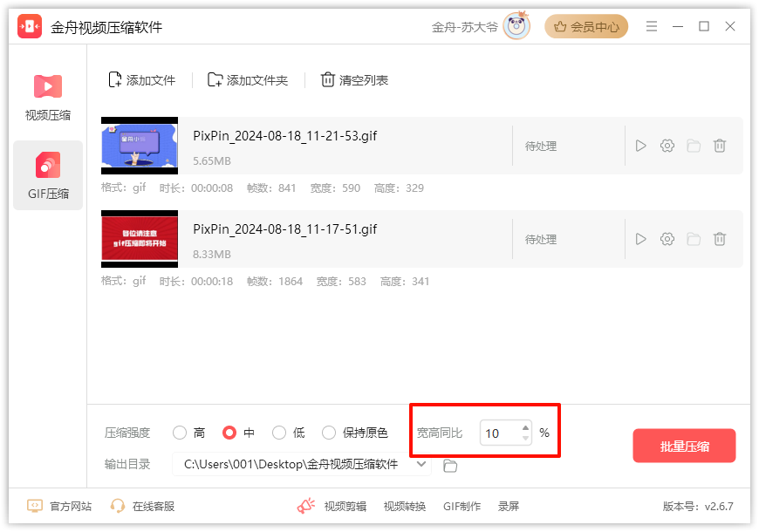
Task: Select 高 compression strength radio button
Action: (180, 433)
